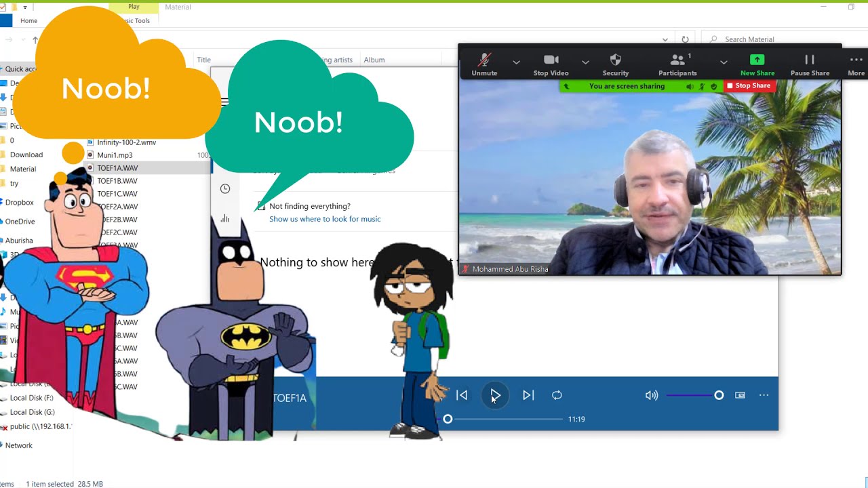868x488 pixels.
Task: Skip to next track in Groove player
Action: [x=528, y=395]
